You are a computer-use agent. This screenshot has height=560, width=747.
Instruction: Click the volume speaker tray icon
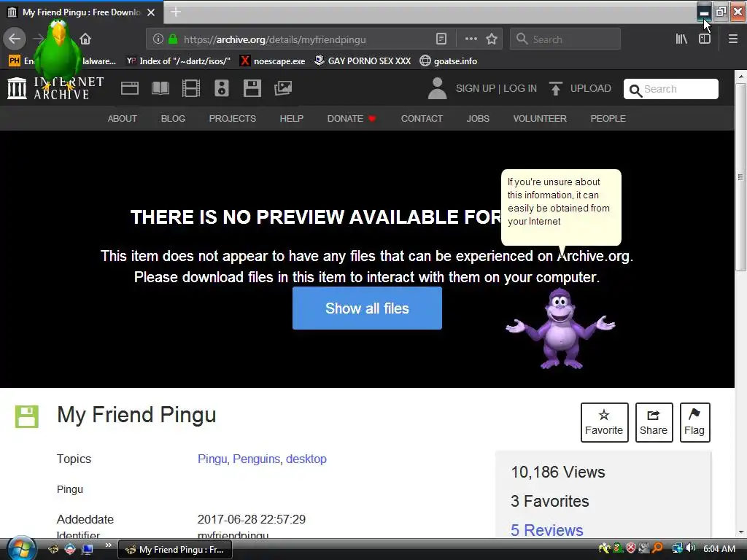tap(691, 548)
